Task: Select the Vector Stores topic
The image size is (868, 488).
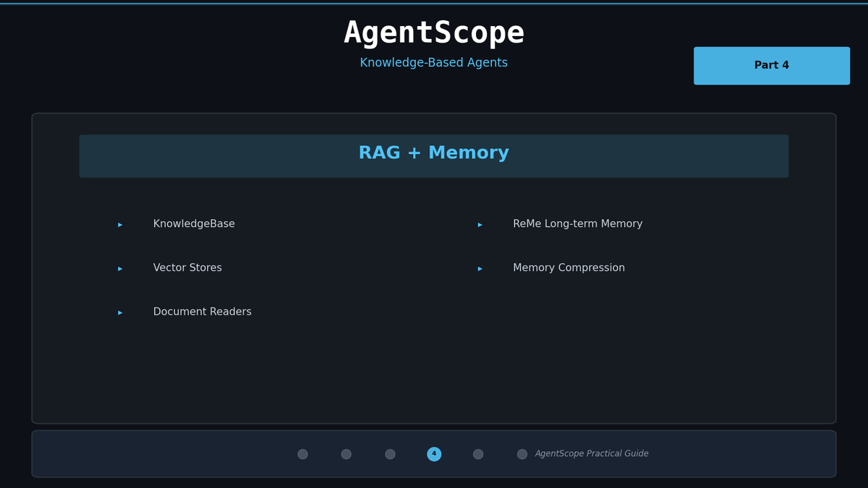Action: [x=187, y=267]
